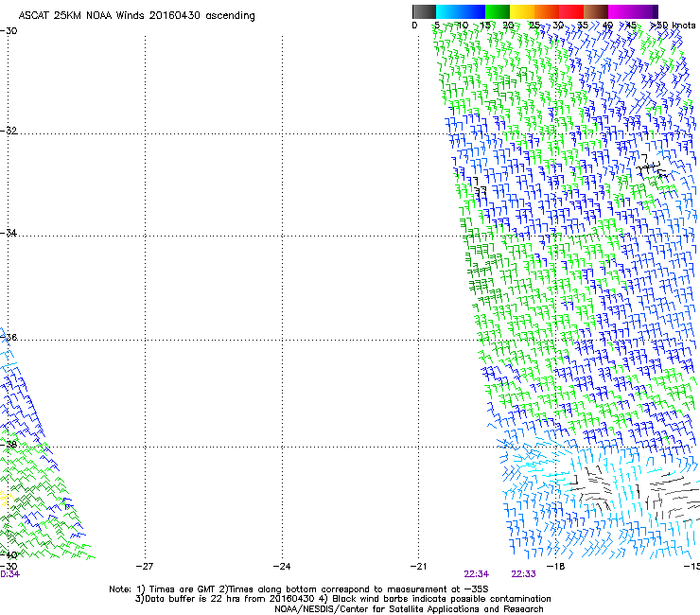This screenshot has height=615, width=700.
Task: Click the 'Data buffer is 22 hrs' note line
Action: click(x=342, y=599)
